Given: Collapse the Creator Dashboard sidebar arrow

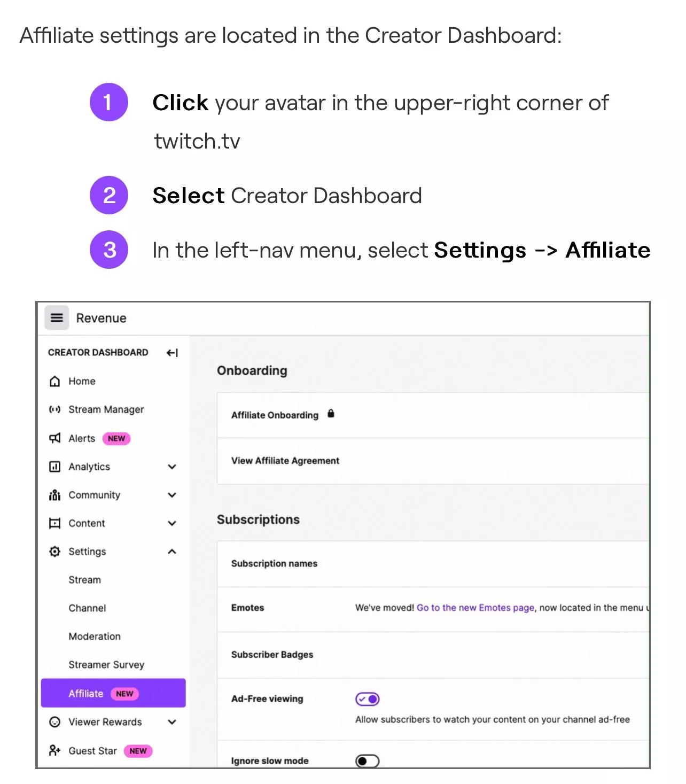Looking at the screenshot, I should click(x=172, y=353).
